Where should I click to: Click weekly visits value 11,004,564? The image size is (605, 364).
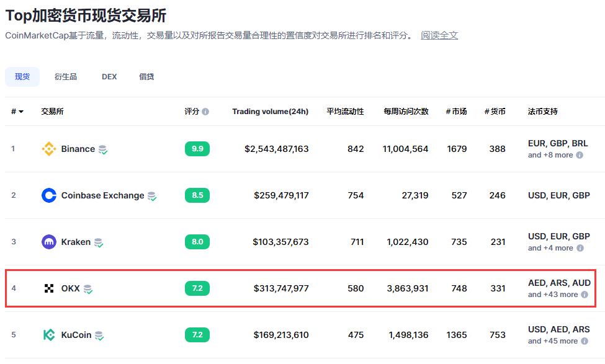click(x=405, y=149)
